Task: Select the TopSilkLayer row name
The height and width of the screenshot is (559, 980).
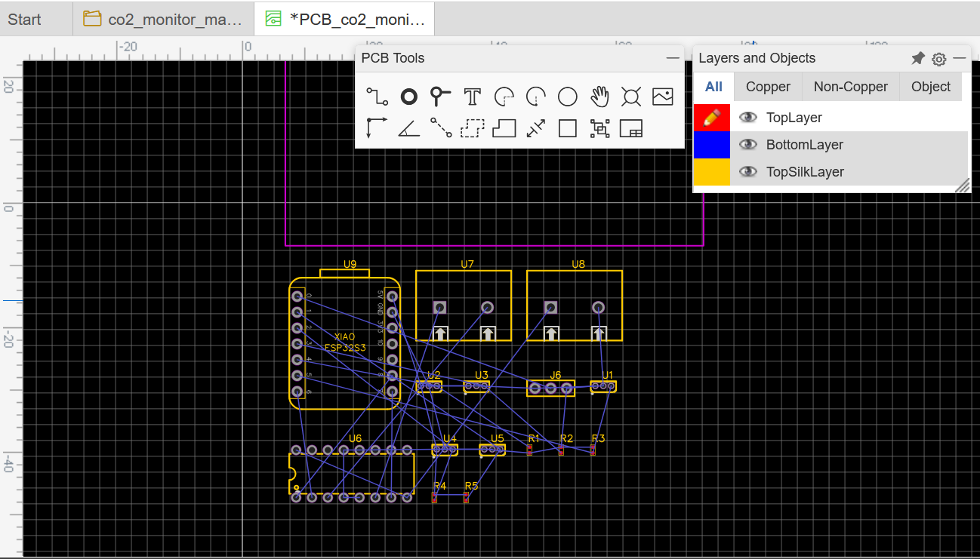Action: [805, 171]
